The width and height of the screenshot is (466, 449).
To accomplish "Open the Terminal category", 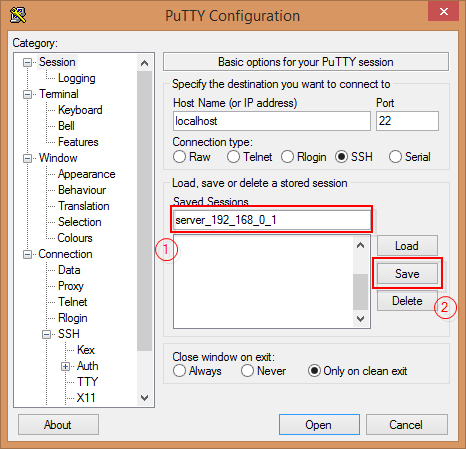I will [59, 94].
